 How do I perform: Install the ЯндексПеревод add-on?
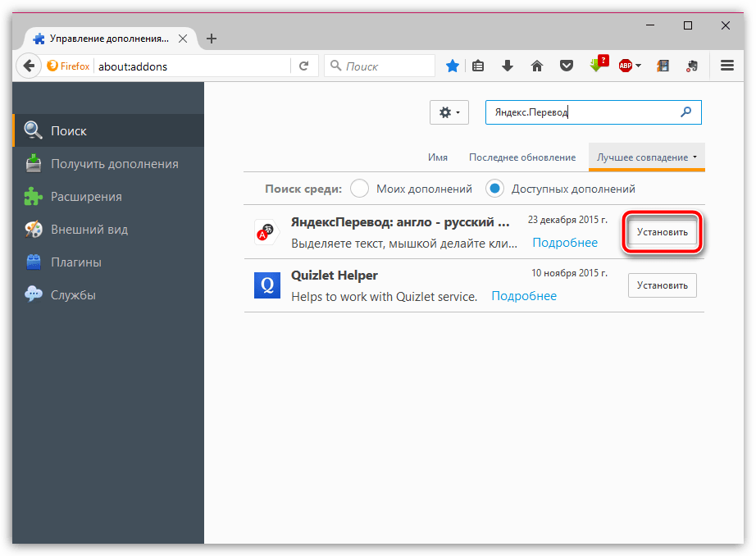point(662,232)
